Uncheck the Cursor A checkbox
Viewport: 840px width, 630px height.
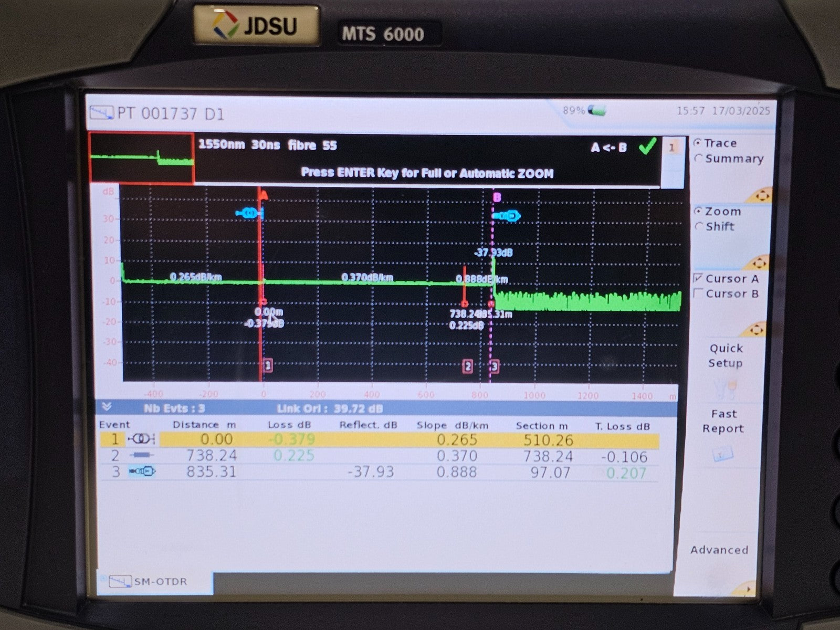click(698, 279)
